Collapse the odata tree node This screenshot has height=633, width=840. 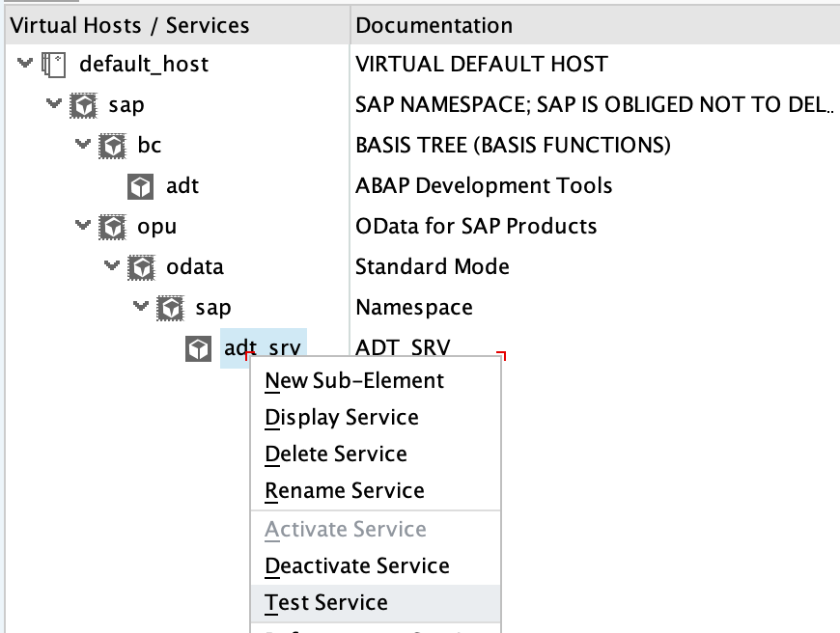click(x=114, y=267)
